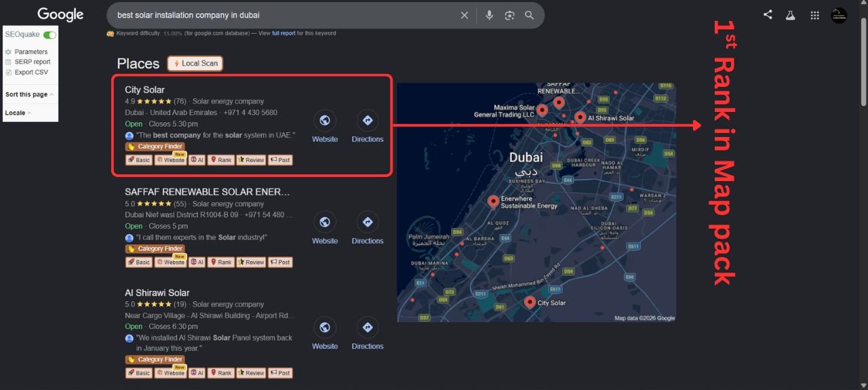Select Enerwhere Sustainable Energy map pin

pos(493,201)
